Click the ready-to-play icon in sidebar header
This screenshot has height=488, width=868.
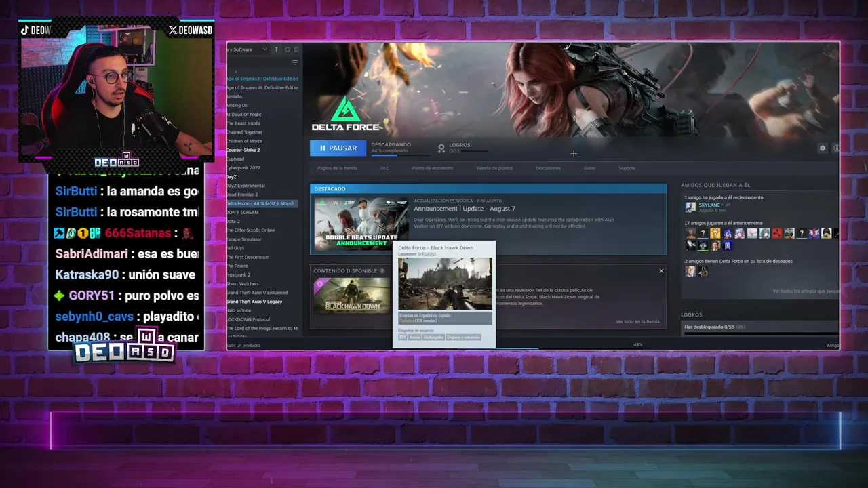296,49
